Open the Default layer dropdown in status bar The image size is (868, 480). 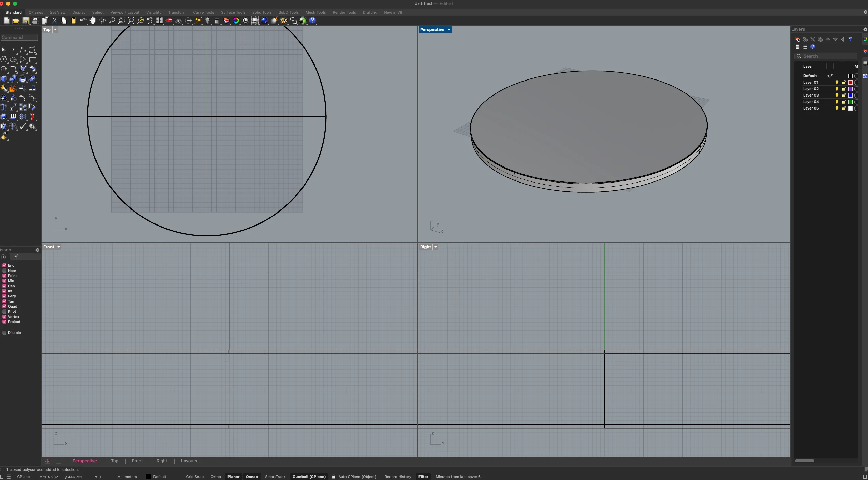156,477
